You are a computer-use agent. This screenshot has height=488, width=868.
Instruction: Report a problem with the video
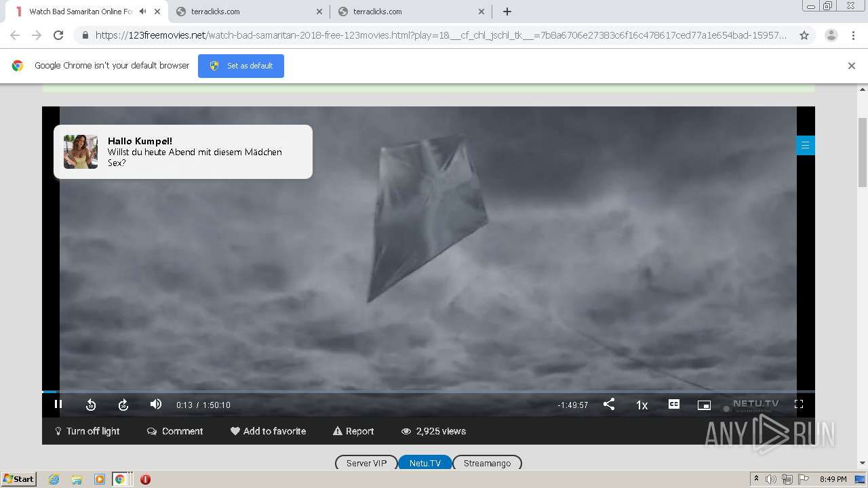pos(353,431)
